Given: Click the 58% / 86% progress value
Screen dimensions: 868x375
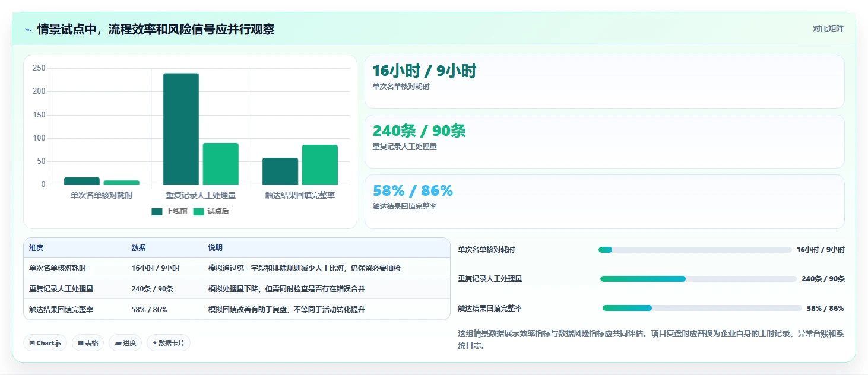Looking at the screenshot, I should point(825,309).
